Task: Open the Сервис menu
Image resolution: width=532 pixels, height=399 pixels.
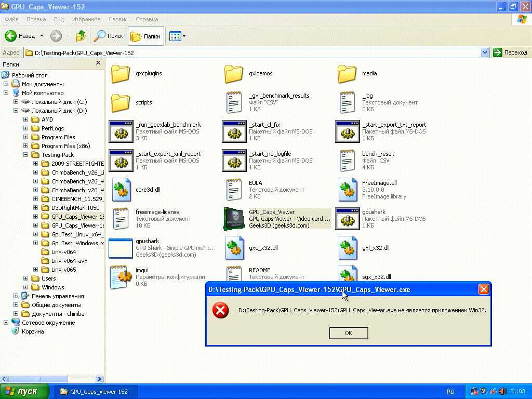Action: (x=118, y=19)
